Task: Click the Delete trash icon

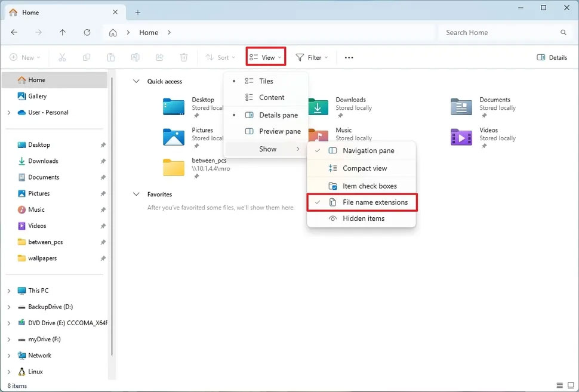Action: tap(184, 57)
